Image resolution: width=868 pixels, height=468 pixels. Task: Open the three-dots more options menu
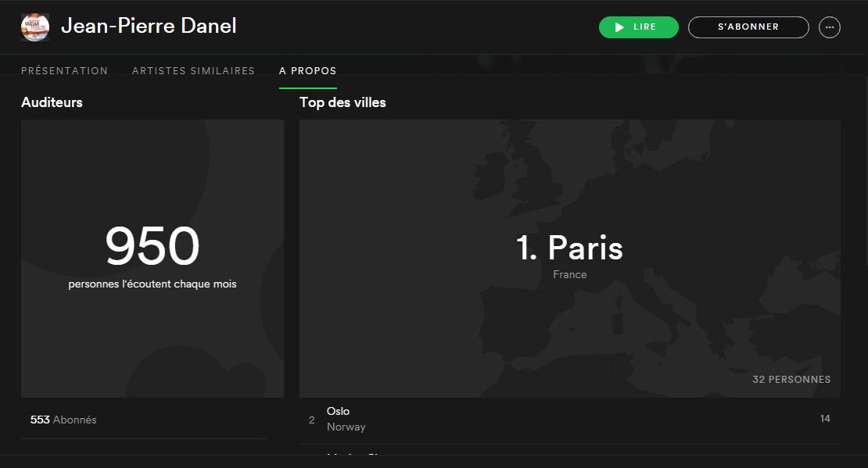[x=829, y=27]
